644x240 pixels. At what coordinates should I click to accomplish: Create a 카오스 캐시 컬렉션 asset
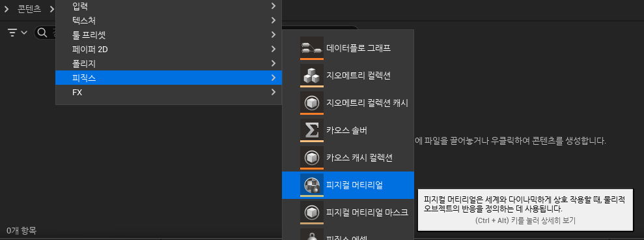click(348, 158)
